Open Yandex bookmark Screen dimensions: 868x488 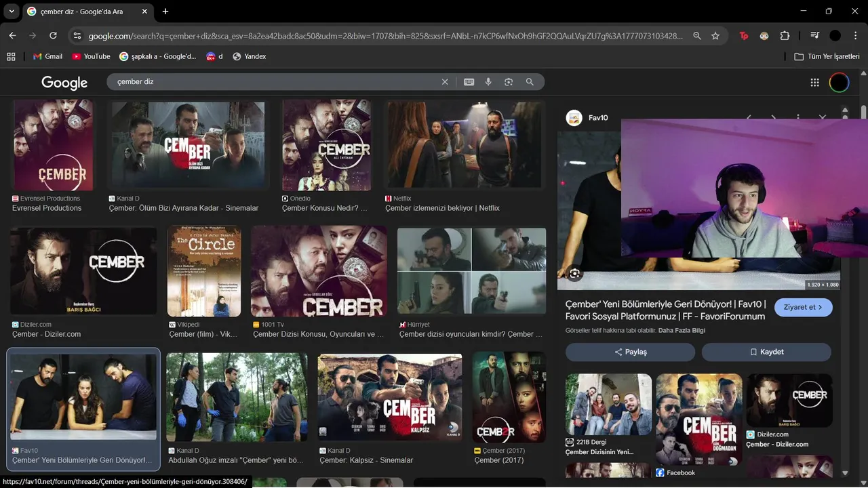click(x=249, y=56)
